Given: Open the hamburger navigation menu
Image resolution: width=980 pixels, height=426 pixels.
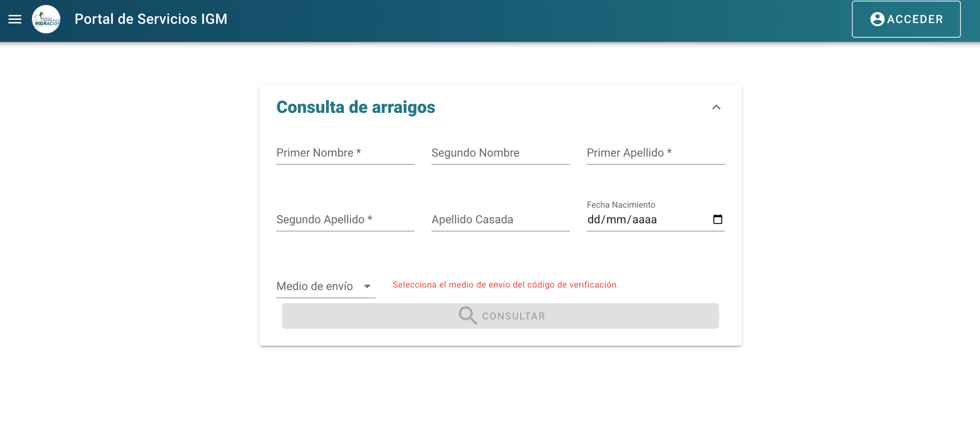Looking at the screenshot, I should coord(15,19).
